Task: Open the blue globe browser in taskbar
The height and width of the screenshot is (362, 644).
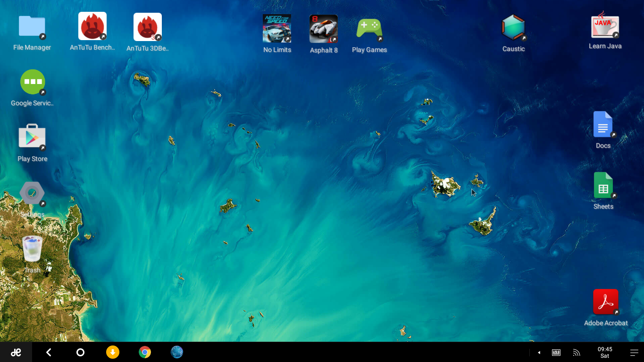Action: coord(177,352)
